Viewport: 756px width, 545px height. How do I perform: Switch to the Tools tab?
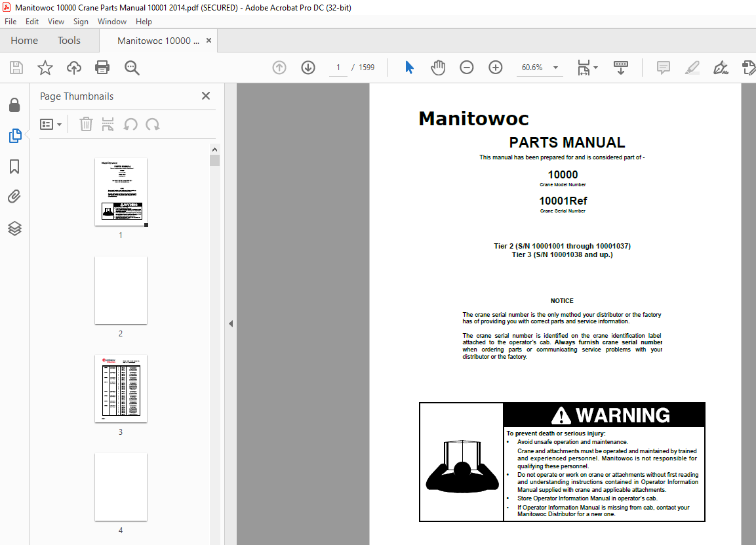pyautogui.click(x=69, y=41)
